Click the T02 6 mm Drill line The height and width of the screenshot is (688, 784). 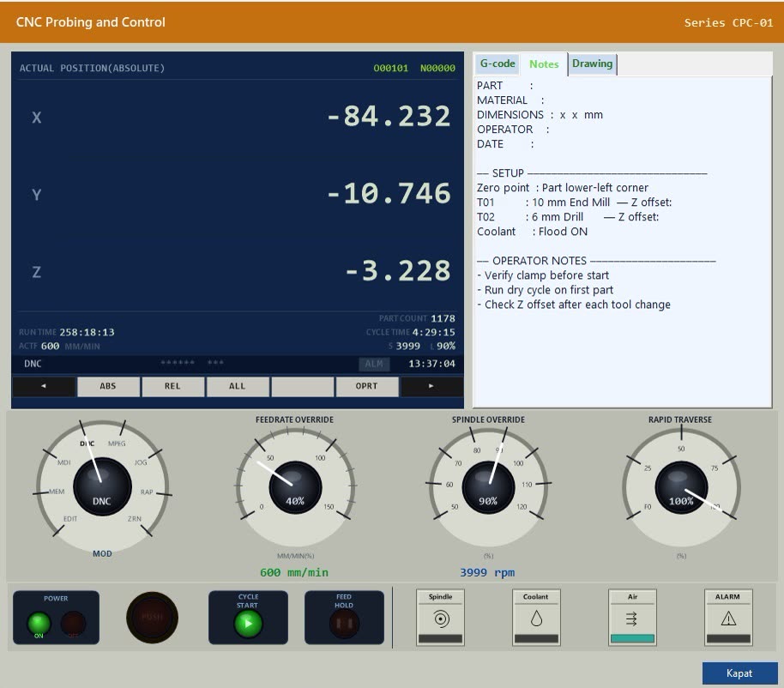coord(568,216)
